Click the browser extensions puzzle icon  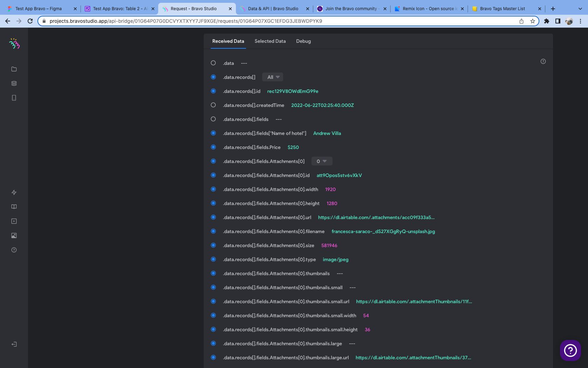pyautogui.click(x=547, y=21)
